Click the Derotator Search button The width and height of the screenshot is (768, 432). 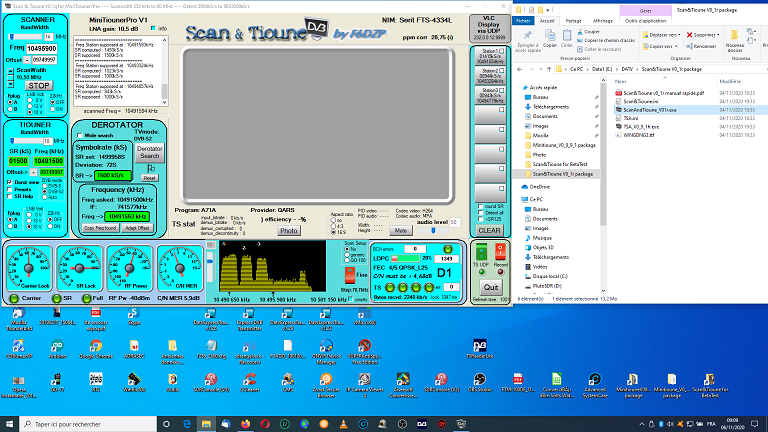[149, 152]
